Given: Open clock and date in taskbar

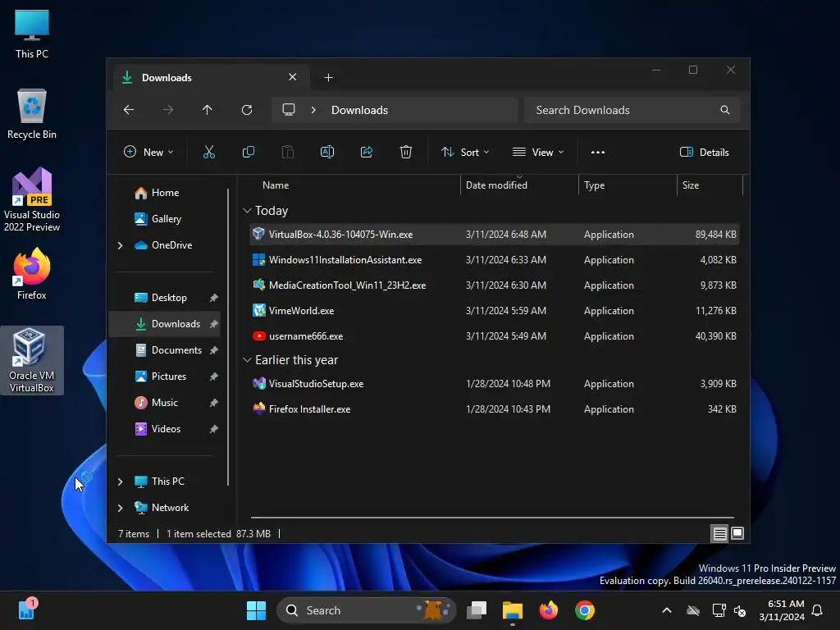Looking at the screenshot, I should [782, 610].
